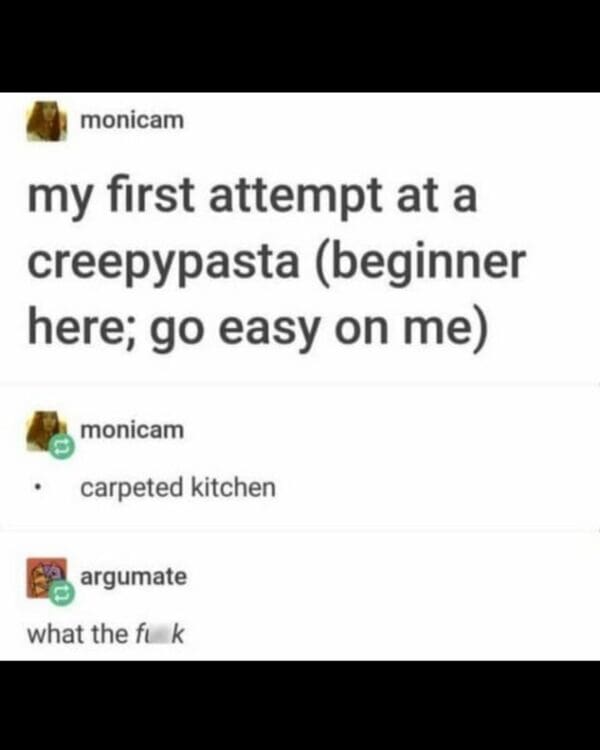Click the green reblog badge on monicam's avatar
Image resolution: width=600 pixels, height=750 pixels.
click(62, 447)
